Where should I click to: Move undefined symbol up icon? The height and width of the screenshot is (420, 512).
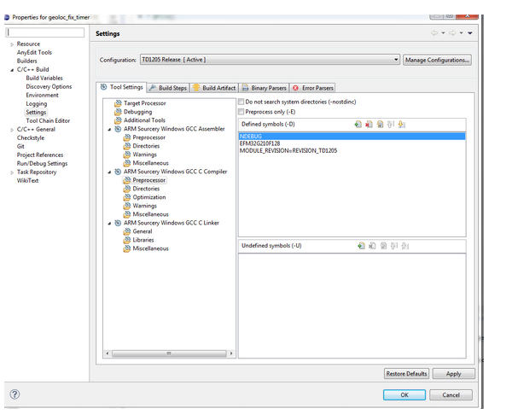pos(394,246)
